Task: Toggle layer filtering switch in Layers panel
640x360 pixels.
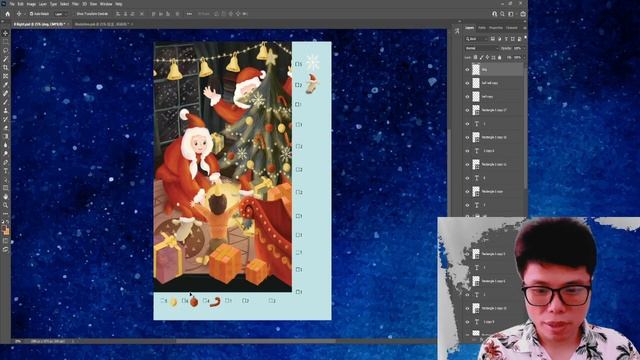Action: point(525,38)
